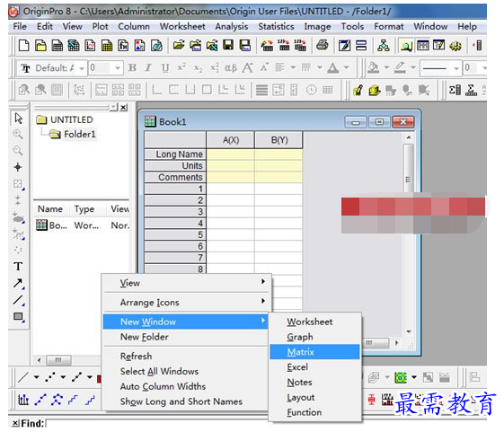Click the New Function toolbar icon
The image size is (504, 432).
[123, 46]
